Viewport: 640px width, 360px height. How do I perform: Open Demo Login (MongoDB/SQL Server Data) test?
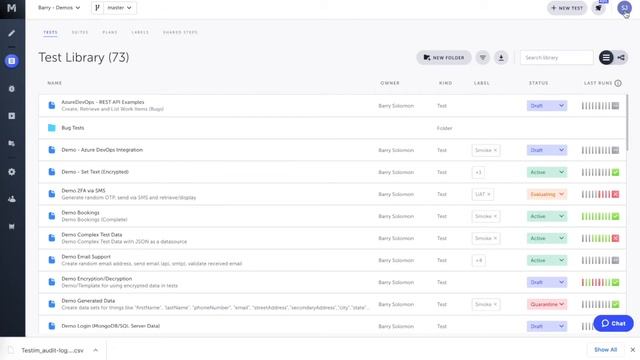pyautogui.click(x=111, y=326)
